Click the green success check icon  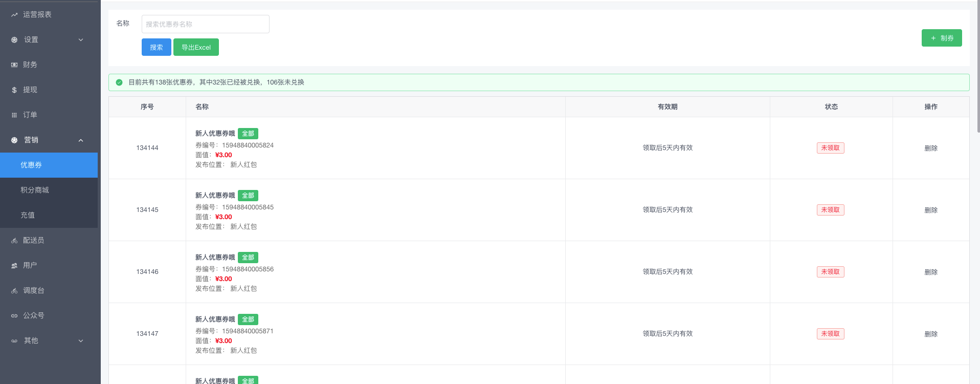(x=119, y=82)
